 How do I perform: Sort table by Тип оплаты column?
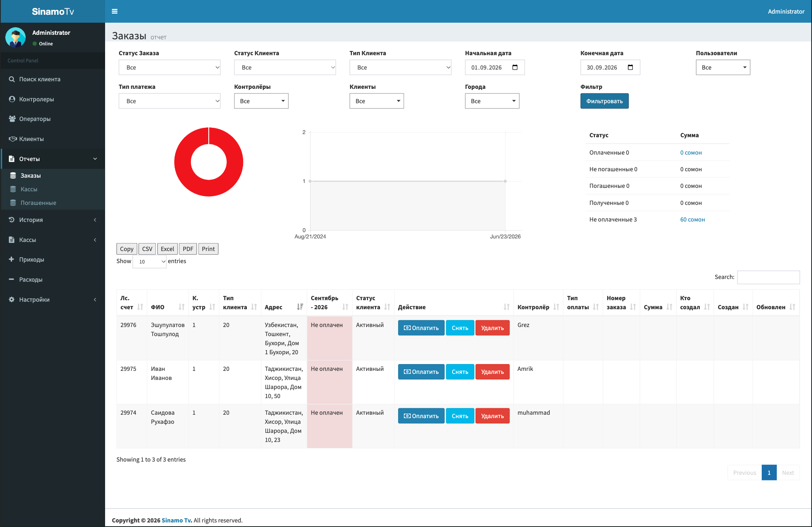coord(583,303)
